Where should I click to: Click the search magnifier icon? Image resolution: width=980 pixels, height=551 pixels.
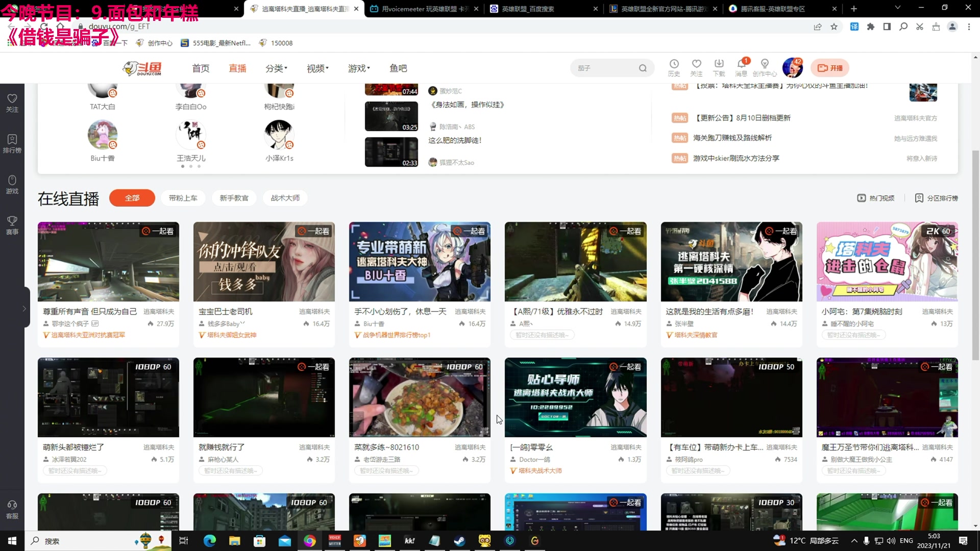pos(643,68)
